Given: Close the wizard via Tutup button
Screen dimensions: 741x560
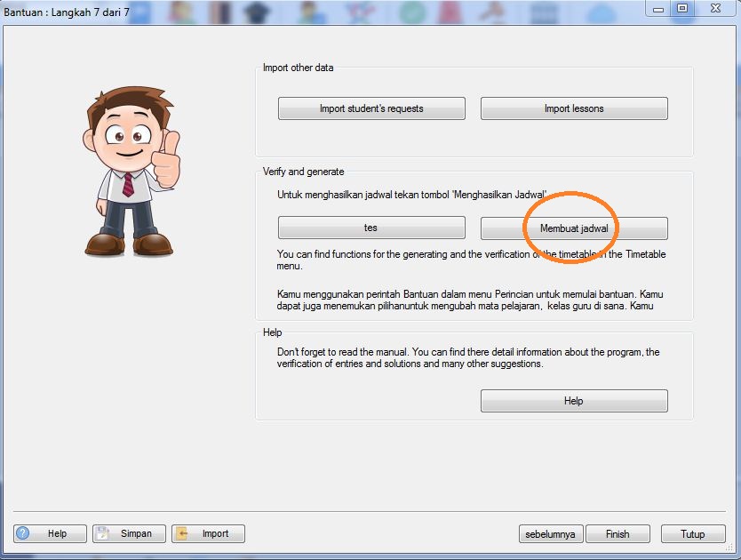Looking at the screenshot, I should (x=693, y=534).
